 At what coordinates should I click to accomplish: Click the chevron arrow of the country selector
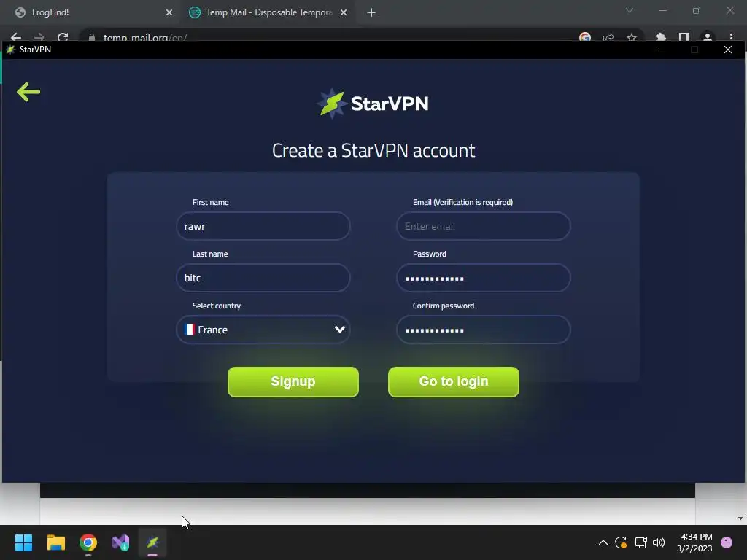click(x=340, y=330)
